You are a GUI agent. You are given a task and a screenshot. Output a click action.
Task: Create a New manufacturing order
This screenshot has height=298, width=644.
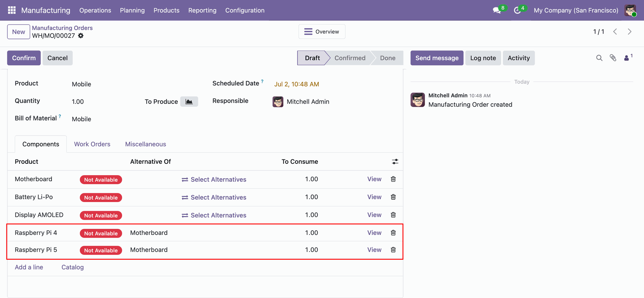[19, 32]
